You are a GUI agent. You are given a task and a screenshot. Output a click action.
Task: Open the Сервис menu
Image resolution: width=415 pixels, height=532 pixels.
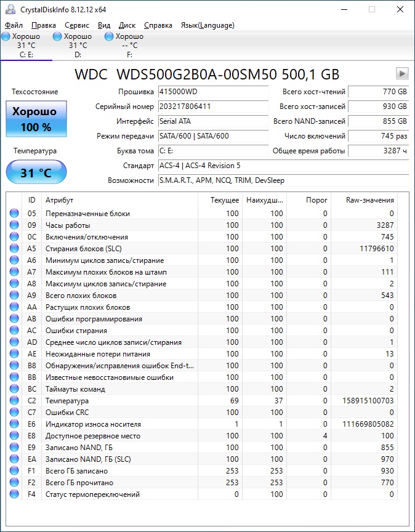tap(77, 25)
